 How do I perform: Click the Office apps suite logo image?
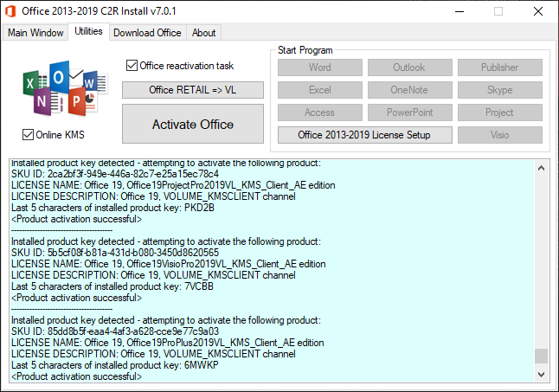(65, 88)
